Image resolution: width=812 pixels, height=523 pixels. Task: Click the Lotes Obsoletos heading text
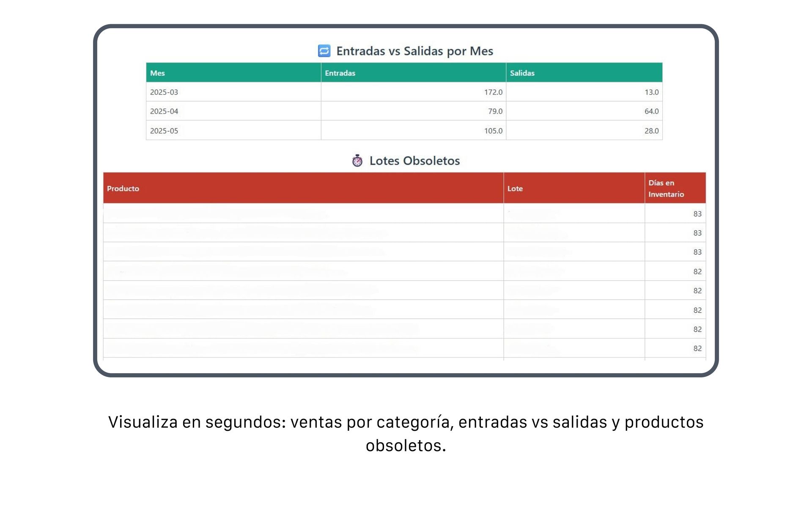[414, 161]
